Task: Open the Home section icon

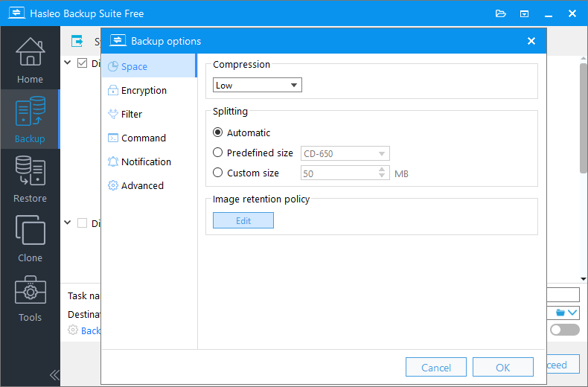Action: point(30,53)
